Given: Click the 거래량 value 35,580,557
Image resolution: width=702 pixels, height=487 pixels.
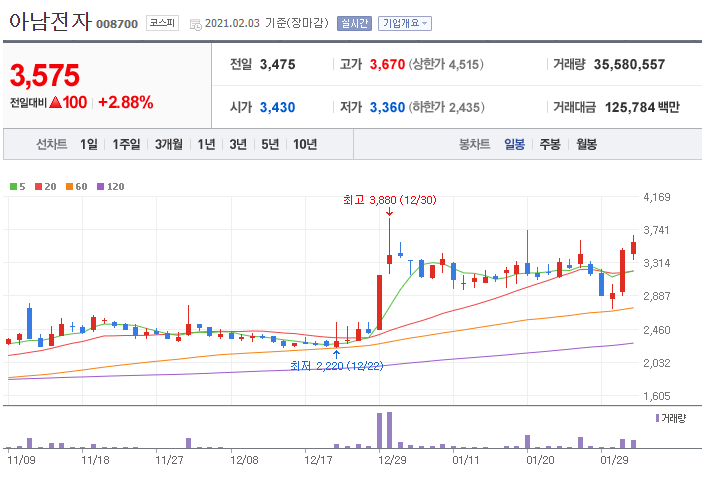Looking at the screenshot, I should coord(629,64).
